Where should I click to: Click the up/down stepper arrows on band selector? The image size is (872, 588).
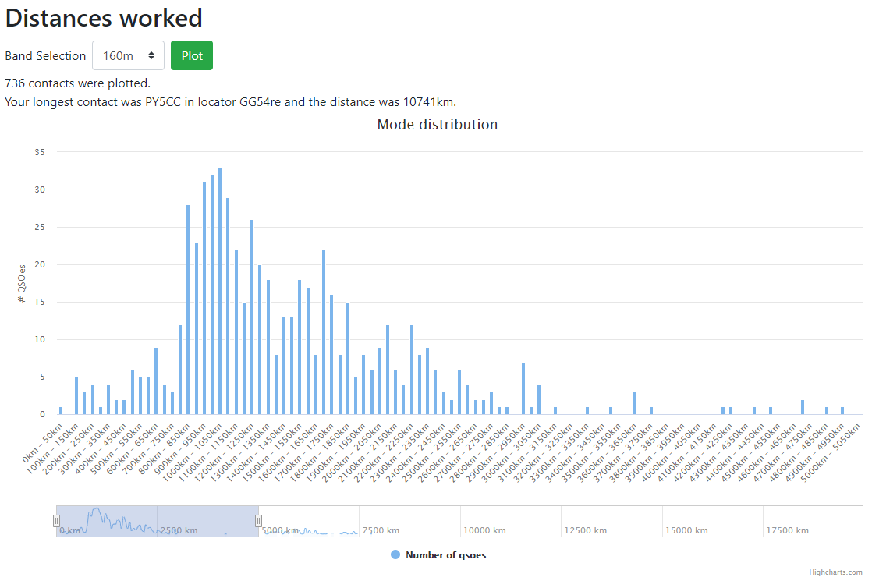pos(151,55)
